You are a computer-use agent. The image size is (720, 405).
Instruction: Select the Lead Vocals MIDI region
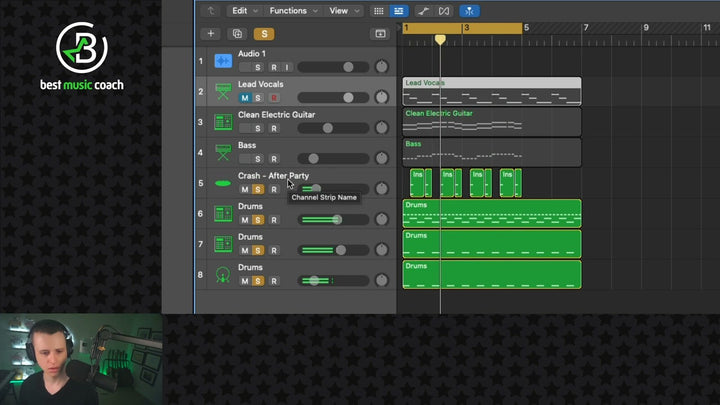(492, 91)
